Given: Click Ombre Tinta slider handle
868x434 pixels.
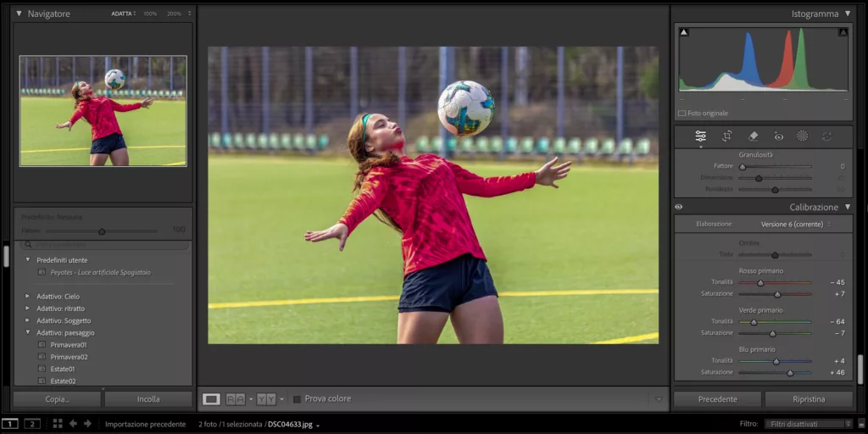Looking at the screenshot, I should point(775,255).
